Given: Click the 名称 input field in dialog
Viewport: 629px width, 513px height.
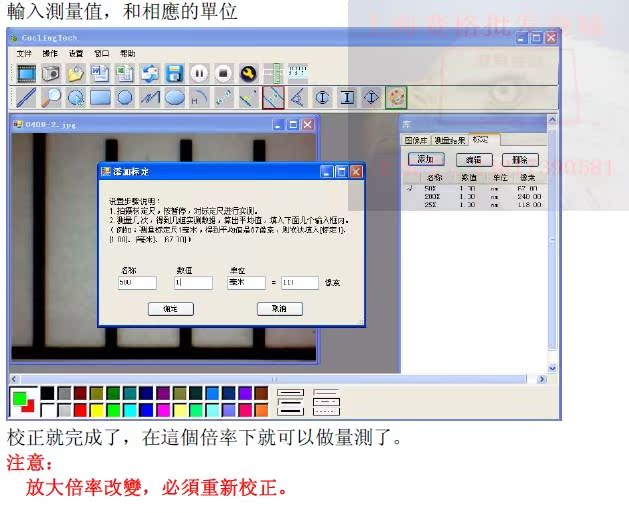Looking at the screenshot, I should 137,282.
